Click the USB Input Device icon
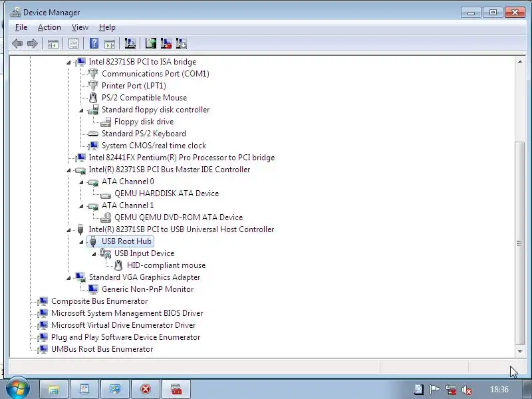532x399 pixels. tap(106, 253)
